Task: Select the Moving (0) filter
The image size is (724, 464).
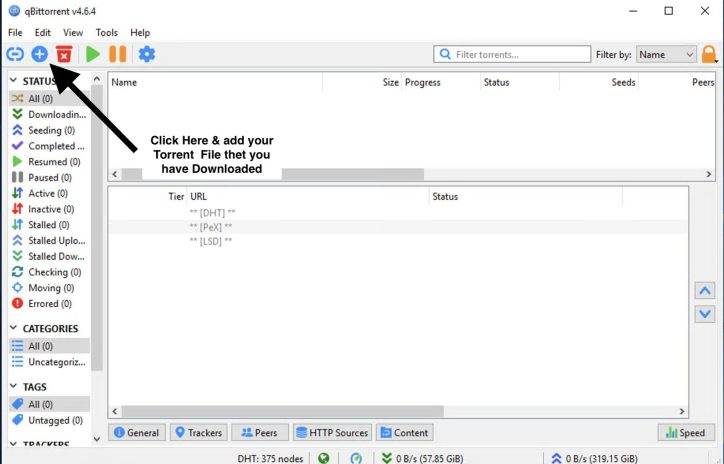Action: [x=49, y=288]
